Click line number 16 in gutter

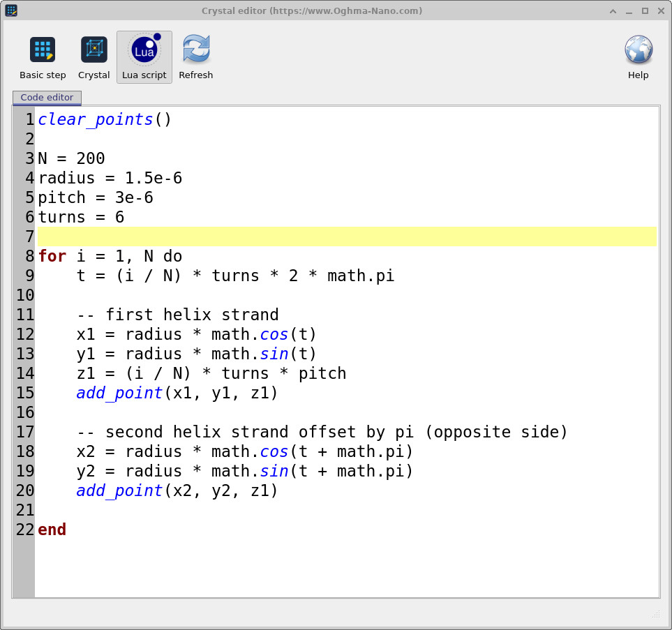pos(25,412)
